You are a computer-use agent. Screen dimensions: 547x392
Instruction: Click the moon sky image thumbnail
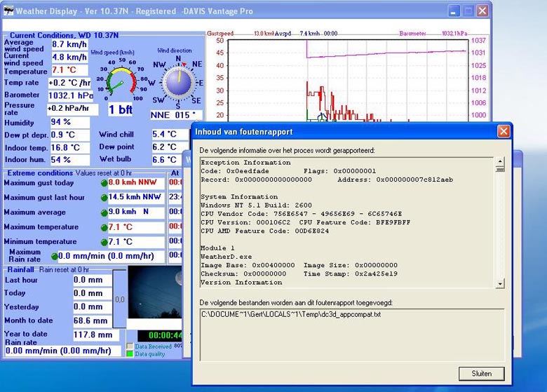pyautogui.click(x=155, y=292)
